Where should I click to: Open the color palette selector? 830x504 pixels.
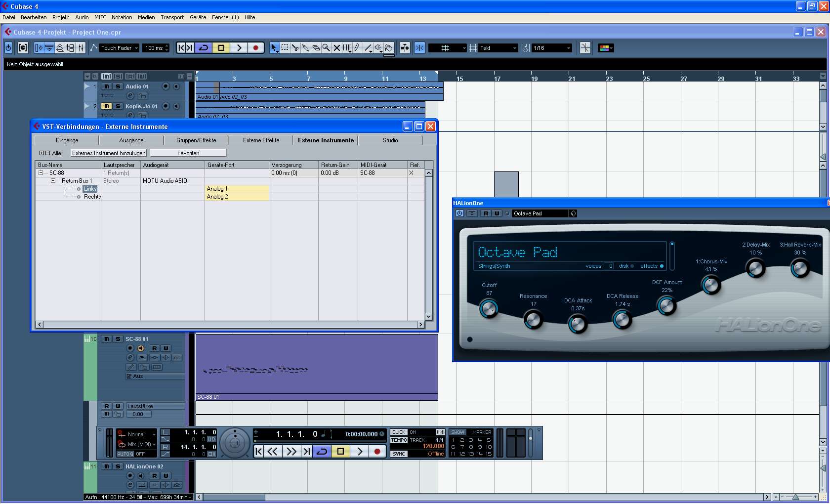(606, 48)
